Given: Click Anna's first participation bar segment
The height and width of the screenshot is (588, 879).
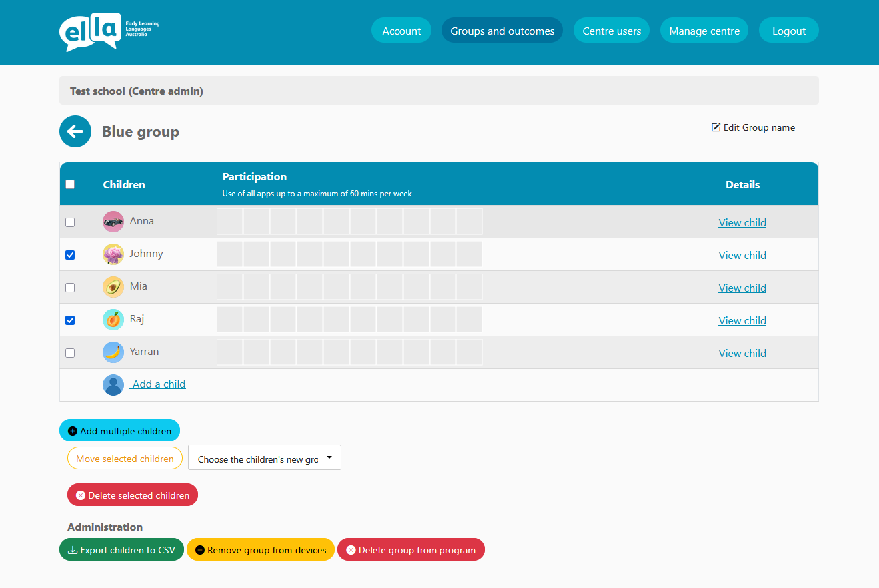Looking at the screenshot, I should point(230,222).
